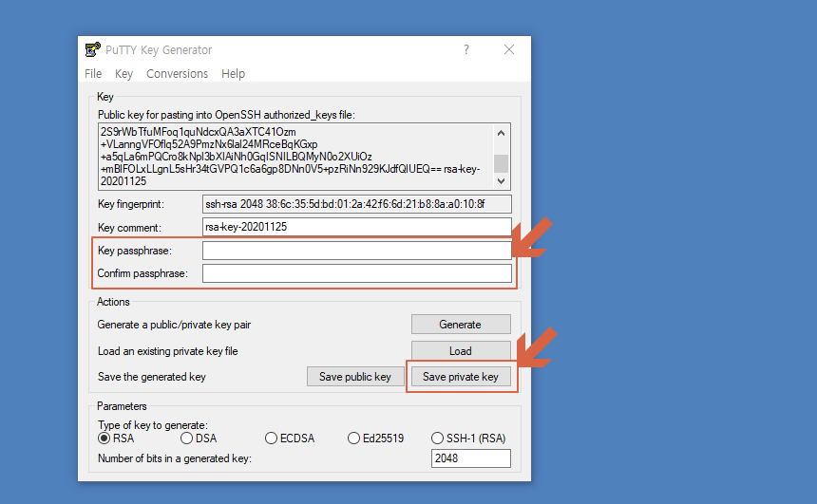Close the PuTTY Key Generator window

(x=509, y=49)
